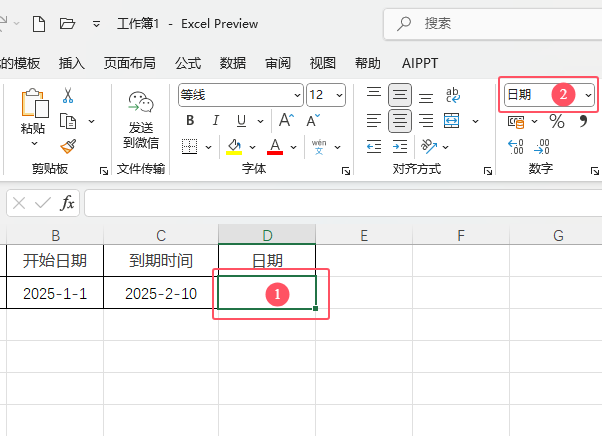Open the 剪贴板 dialog launcher

[104, 171]
